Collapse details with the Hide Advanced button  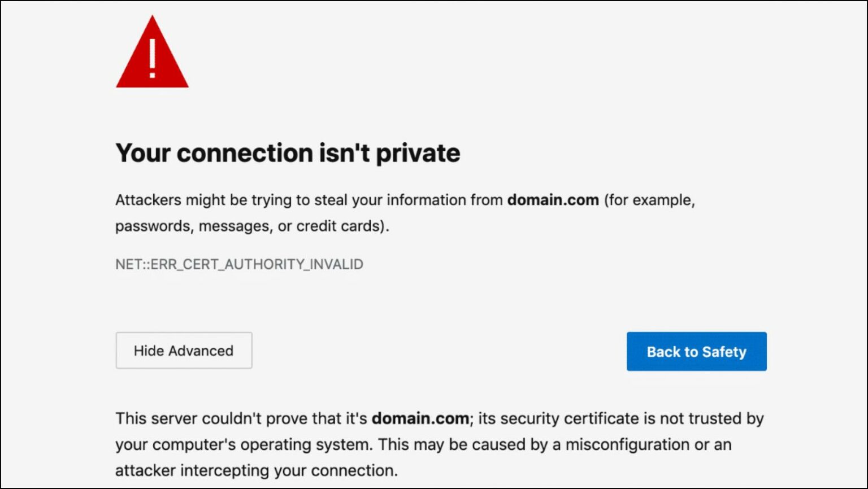point(184,351)
